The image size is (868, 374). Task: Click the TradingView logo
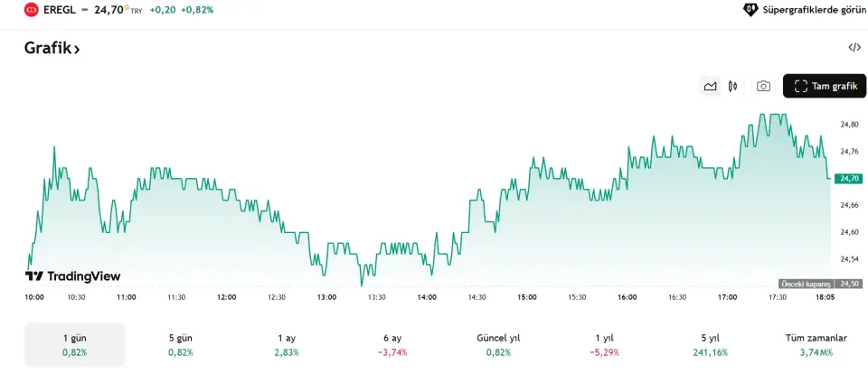pos(72,276)
